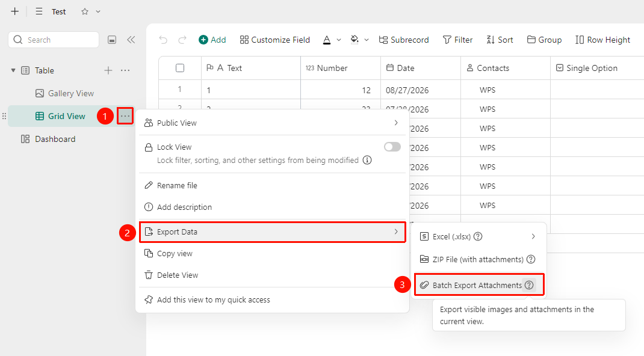Collapse the sidebar with double-arrow icon
The width and height of the screenshot is (644, 356).
pos(131,40)
